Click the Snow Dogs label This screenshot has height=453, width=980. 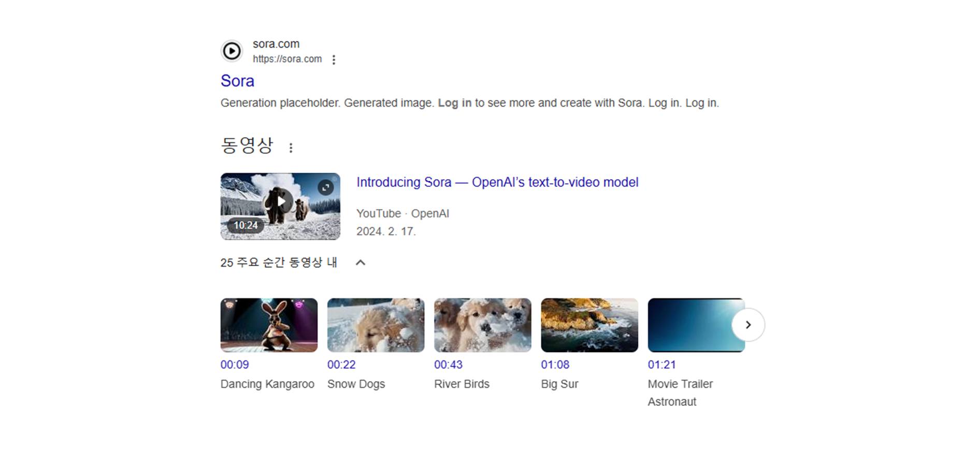(x=356, y=384)
